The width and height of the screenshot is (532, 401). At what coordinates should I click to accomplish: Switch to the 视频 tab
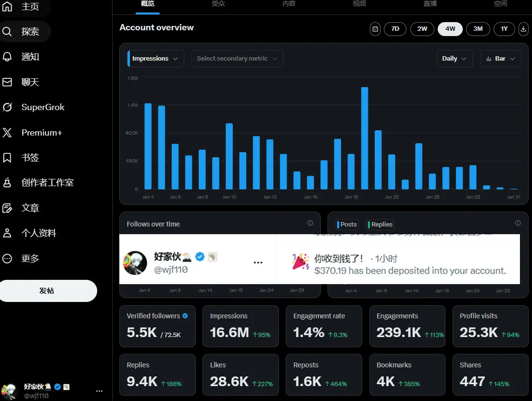tap(359, 4)
